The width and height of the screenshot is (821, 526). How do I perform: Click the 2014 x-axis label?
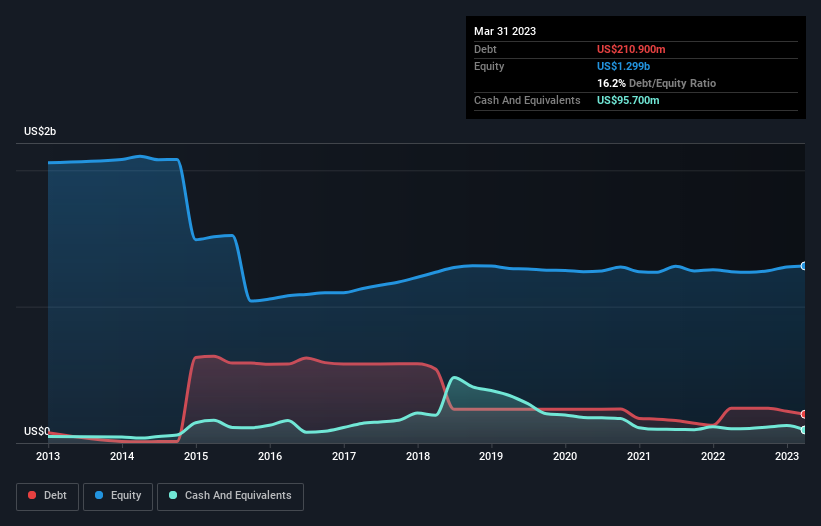(121, 456)
